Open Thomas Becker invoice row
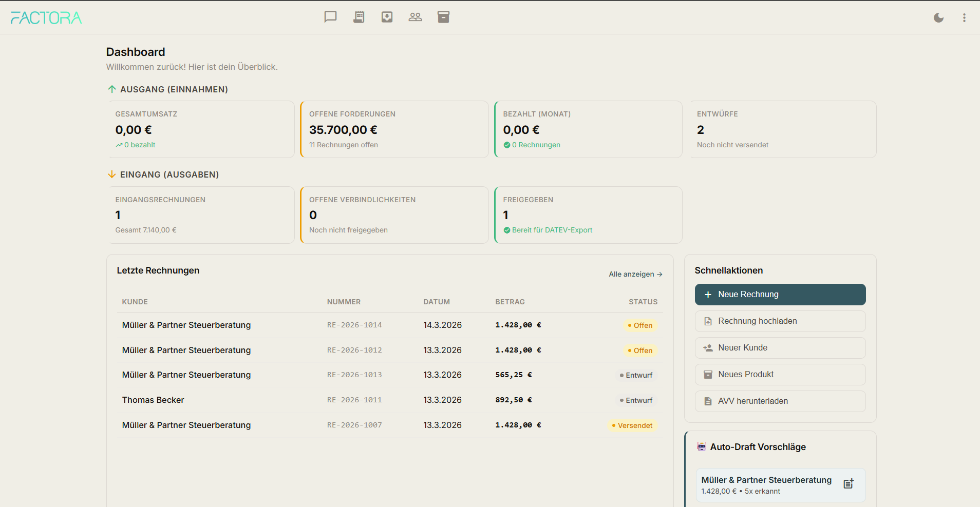The width and height of the screenshot is (980, 507). tap(153, 400)
